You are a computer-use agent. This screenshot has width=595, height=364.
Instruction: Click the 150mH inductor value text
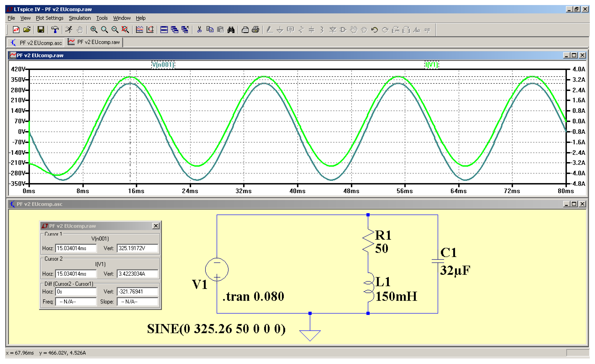(396, 296)
